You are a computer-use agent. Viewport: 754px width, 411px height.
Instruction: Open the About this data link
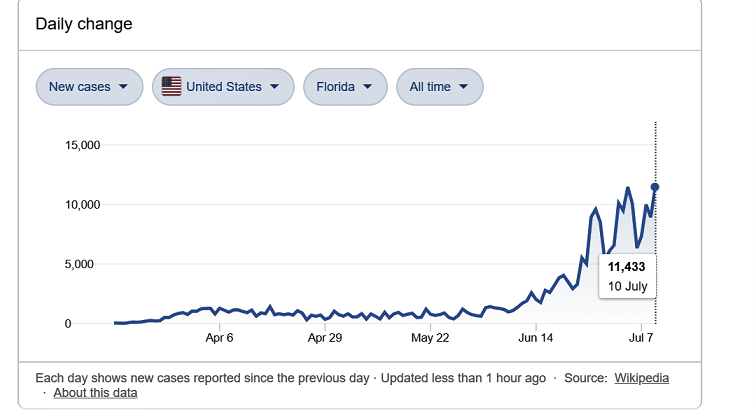[95, 393]
